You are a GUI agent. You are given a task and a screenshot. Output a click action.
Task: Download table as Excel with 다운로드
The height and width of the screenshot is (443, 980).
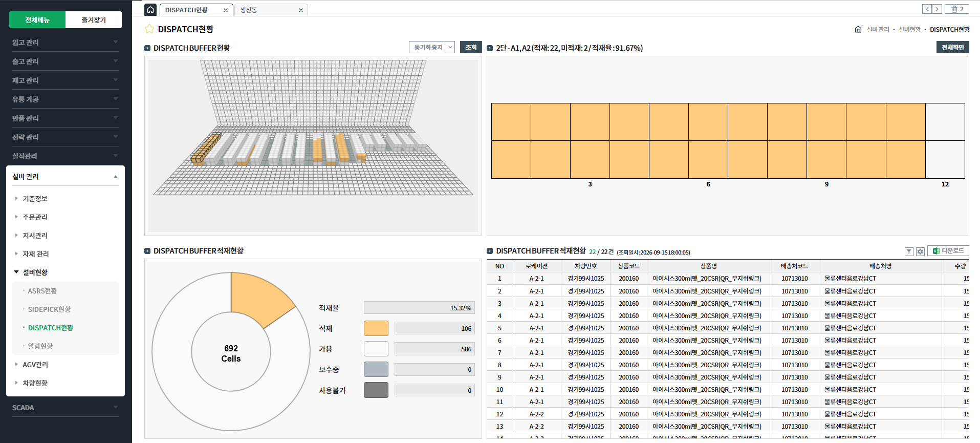click(948, 251)
